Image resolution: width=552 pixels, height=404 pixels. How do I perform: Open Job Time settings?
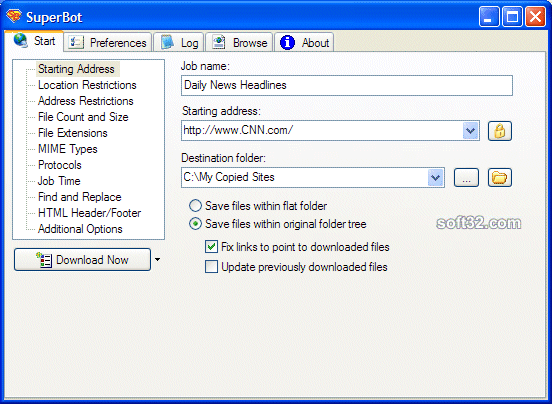[x=59, y=181]
